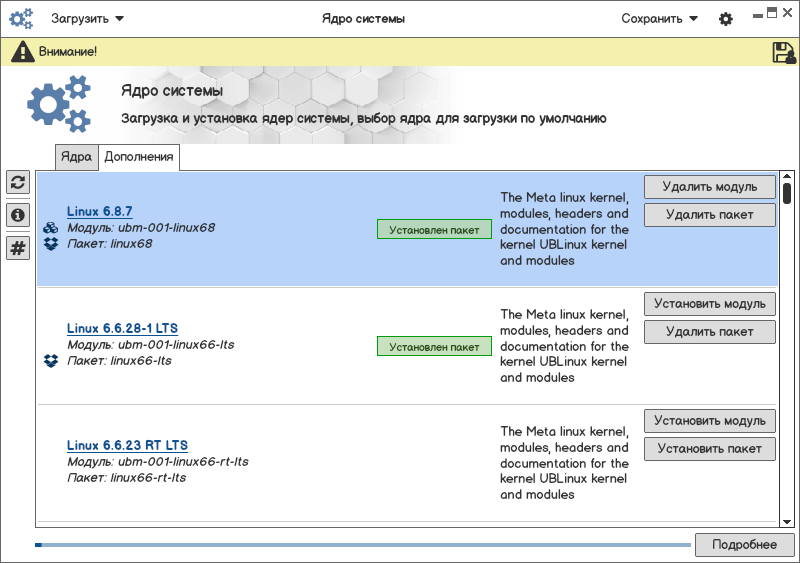800x563 pixels.
Task: Expand the Сохранить dropdown menu
Action: click(659, 19)
